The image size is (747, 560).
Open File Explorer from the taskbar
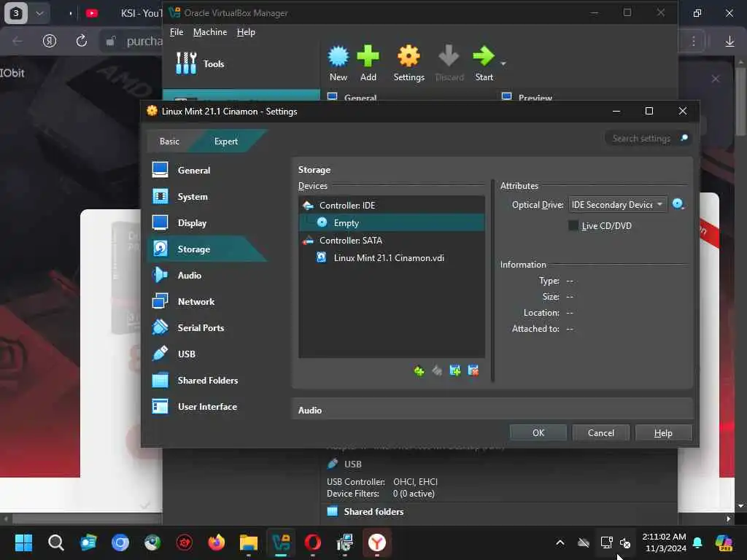(249, 542)
